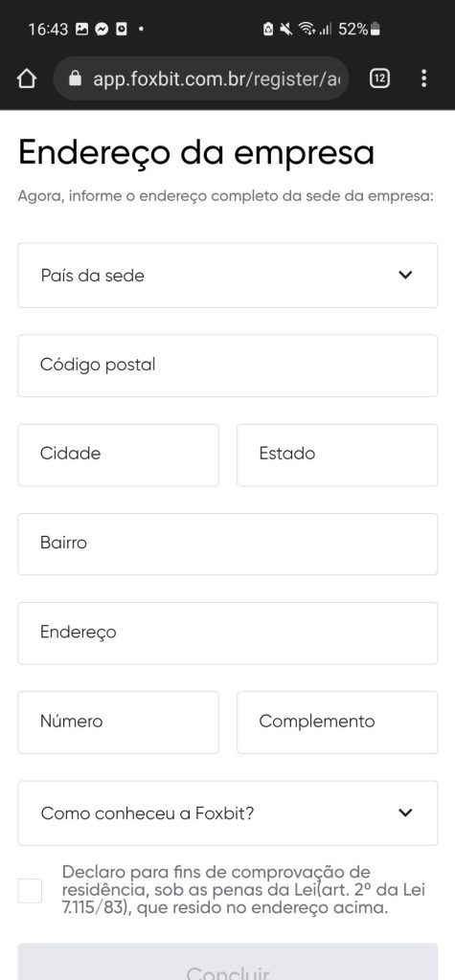Check the residence declaration checkbox
The image size is (455, 980).
pos(30,891)
